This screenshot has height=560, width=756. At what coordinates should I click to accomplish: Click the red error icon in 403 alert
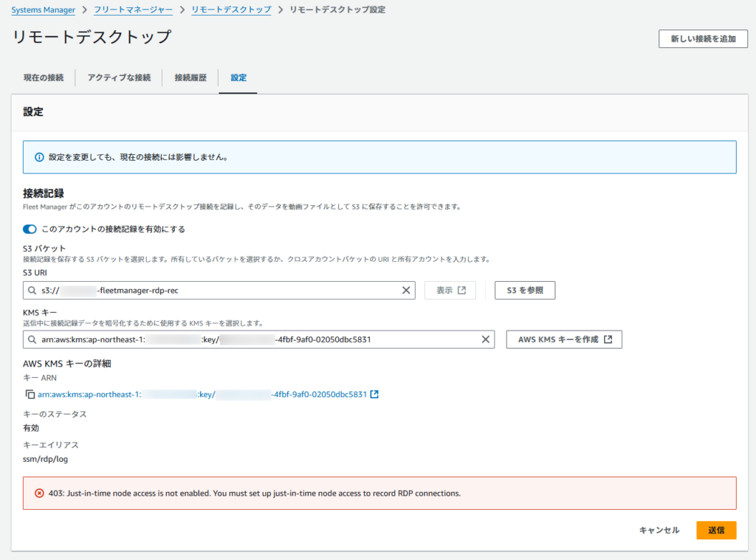[x=39, y=493]
